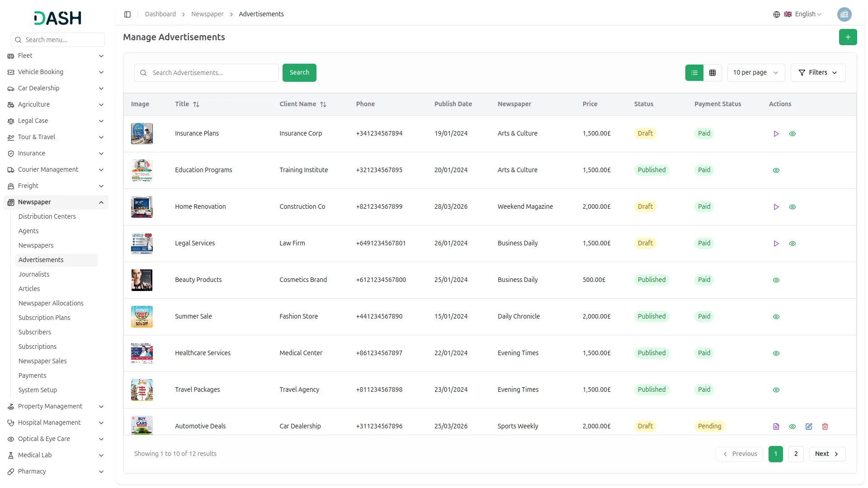Image resolution: width=868 pixels, height=488 pixels.
Task: Delete the Automotive Deals advertisement
Action: click(825, 427)
